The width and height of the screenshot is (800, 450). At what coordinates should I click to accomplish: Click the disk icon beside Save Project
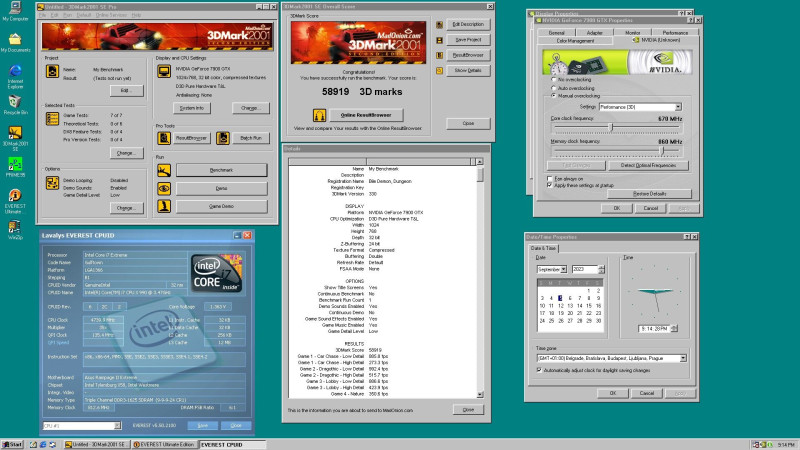tap(439, 40)
